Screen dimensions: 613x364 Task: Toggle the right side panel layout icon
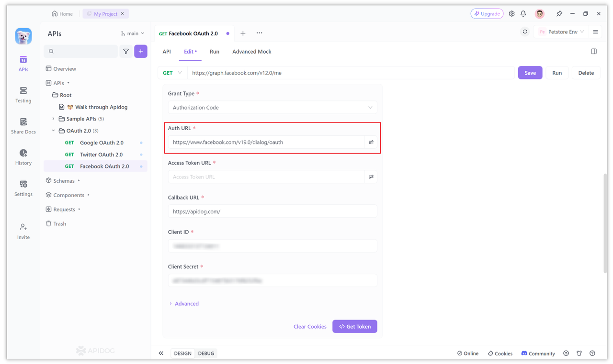tap(594, 51)
